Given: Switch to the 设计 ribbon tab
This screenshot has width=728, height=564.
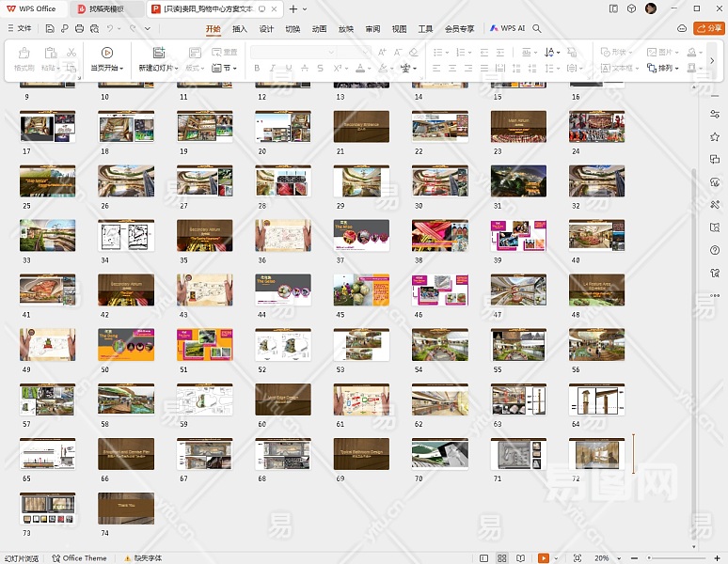Looking at the screenshot, I should click(266, 29).
